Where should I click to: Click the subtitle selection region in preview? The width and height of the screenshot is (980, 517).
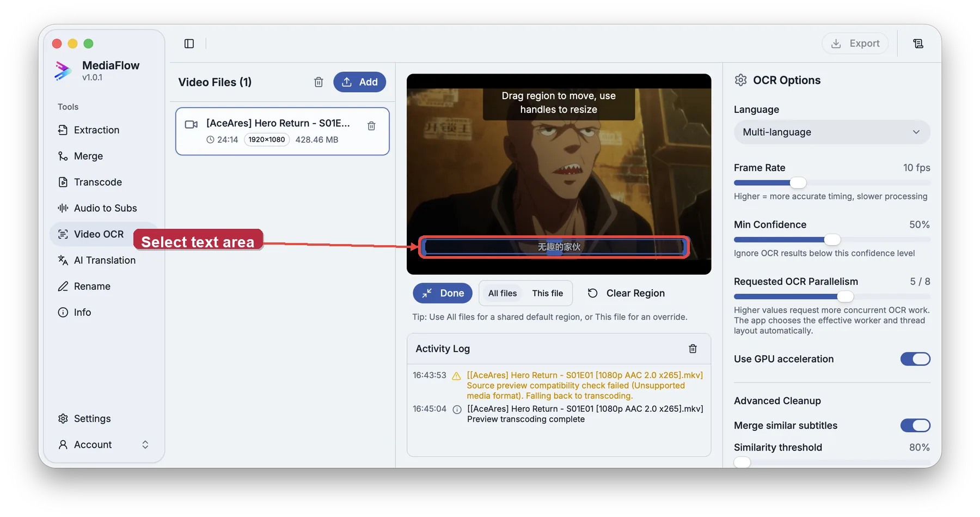[554, 247]
